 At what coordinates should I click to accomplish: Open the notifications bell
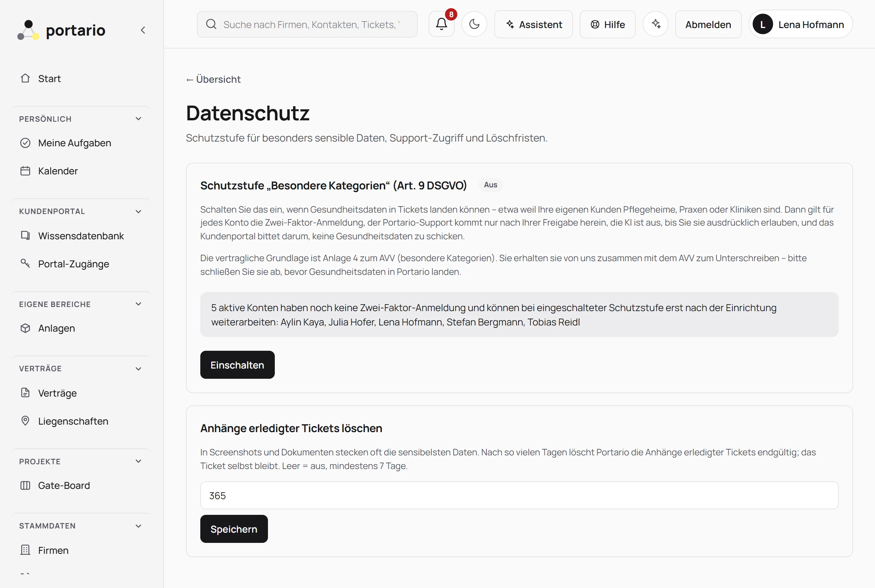pyautogui.click(x=441, y=24)
